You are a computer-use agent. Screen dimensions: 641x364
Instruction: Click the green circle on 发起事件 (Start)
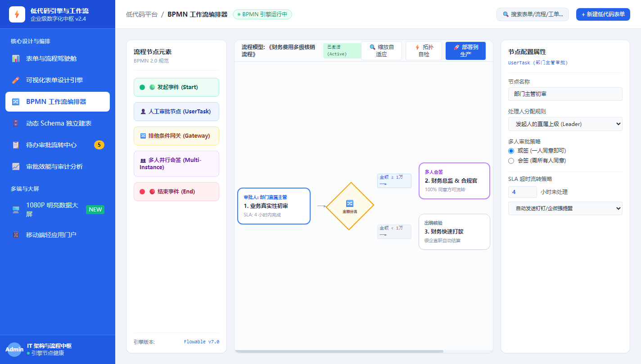142,87
